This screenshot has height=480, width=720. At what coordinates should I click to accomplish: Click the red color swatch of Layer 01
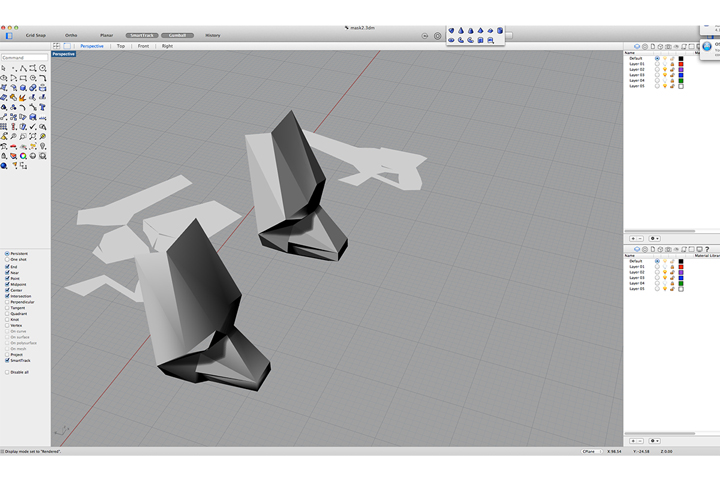[681, 64]
